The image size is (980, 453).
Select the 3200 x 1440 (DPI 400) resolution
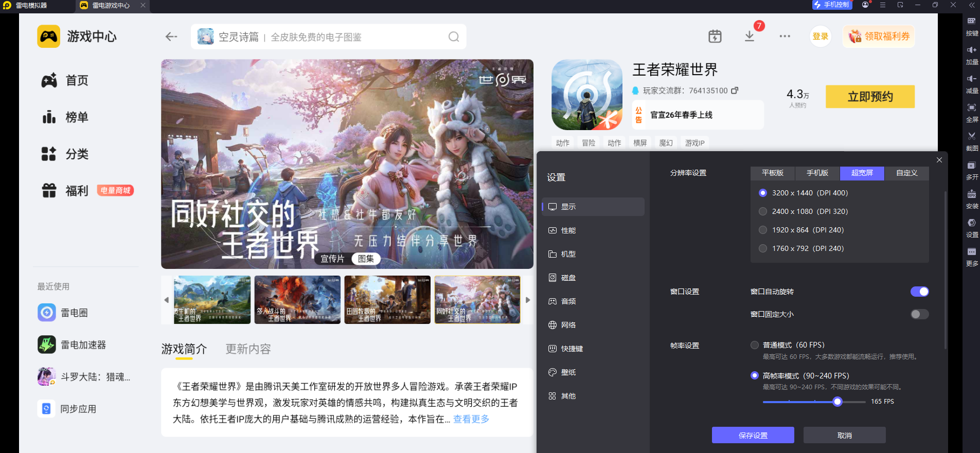[x=763, y=193]
